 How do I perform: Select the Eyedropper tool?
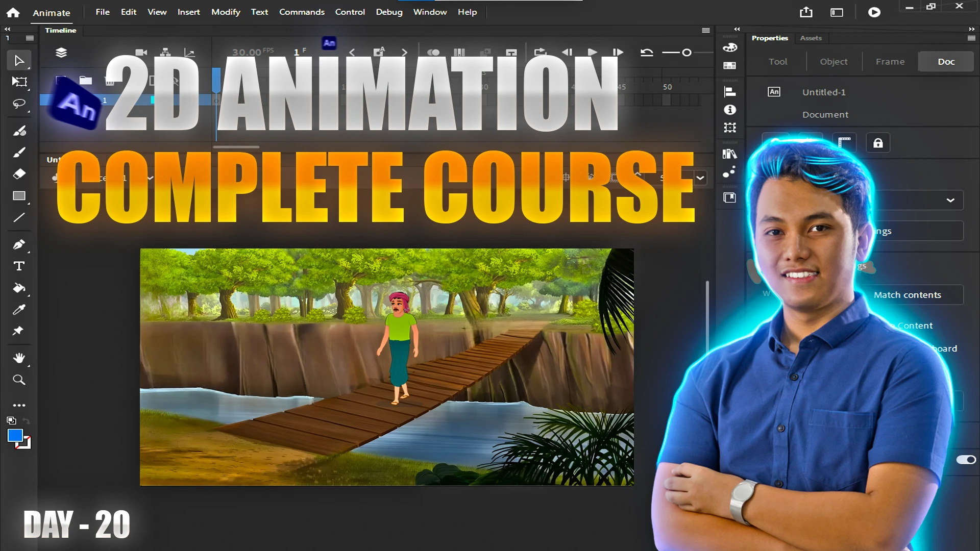point(19,309)
